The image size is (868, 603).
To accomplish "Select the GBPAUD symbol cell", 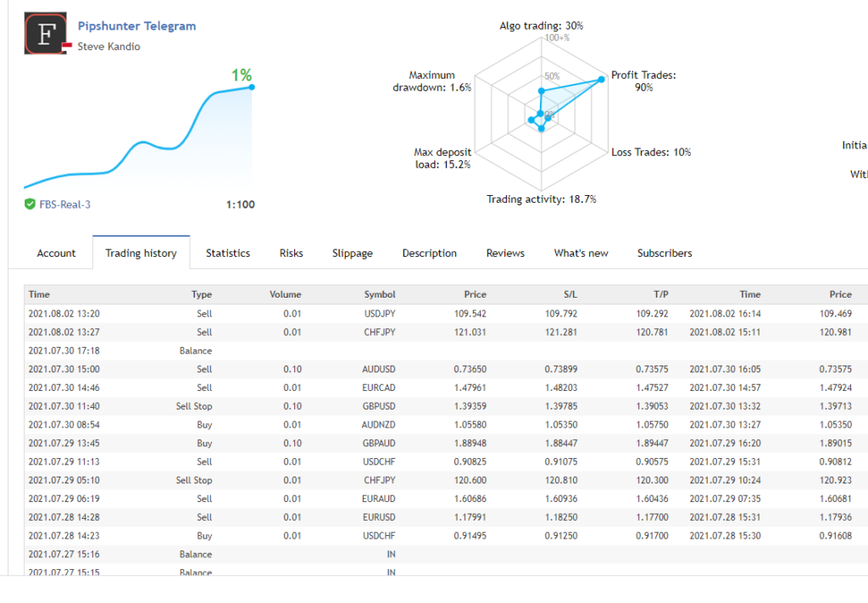I will point(379,444).
